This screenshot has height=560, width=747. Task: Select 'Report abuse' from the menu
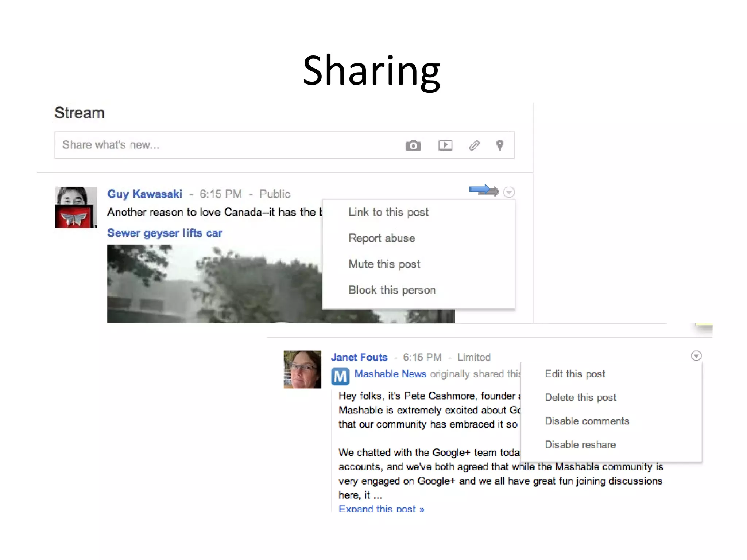click(x=382, y=238)
